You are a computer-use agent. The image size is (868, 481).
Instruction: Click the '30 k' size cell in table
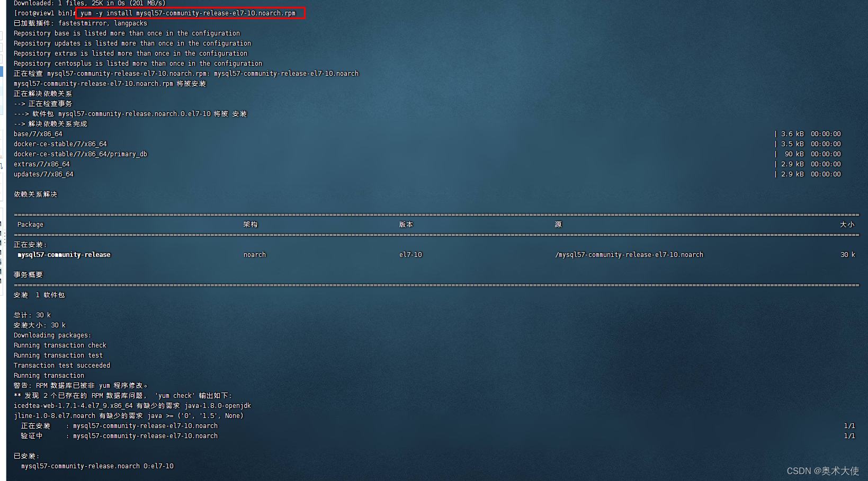[848, 255]
